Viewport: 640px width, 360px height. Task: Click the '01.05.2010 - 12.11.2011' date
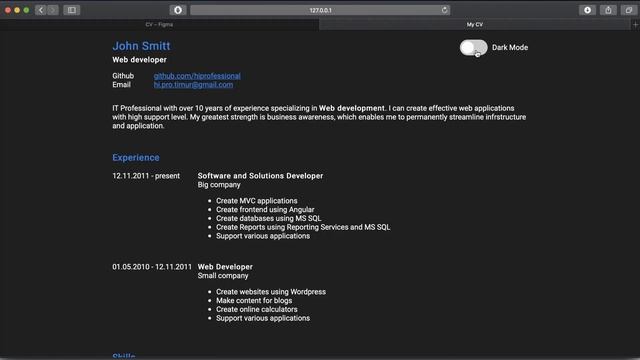[x=152, y=267]
